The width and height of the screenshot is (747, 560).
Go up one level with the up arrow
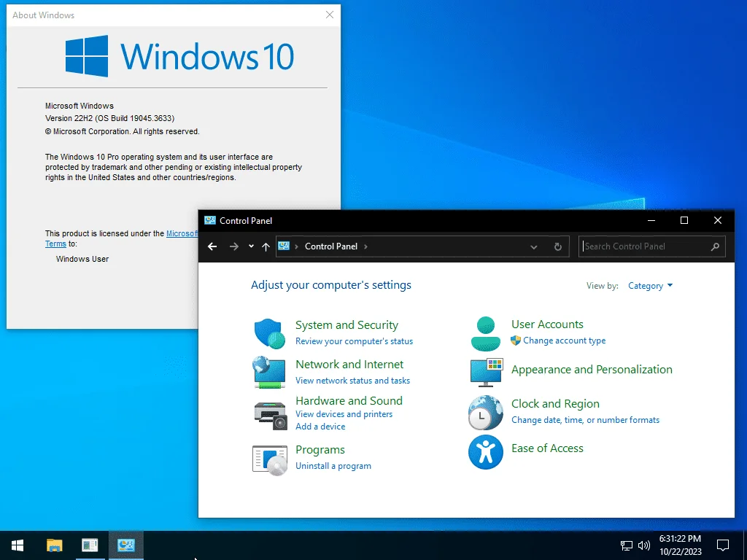click(x=266, y=246)
